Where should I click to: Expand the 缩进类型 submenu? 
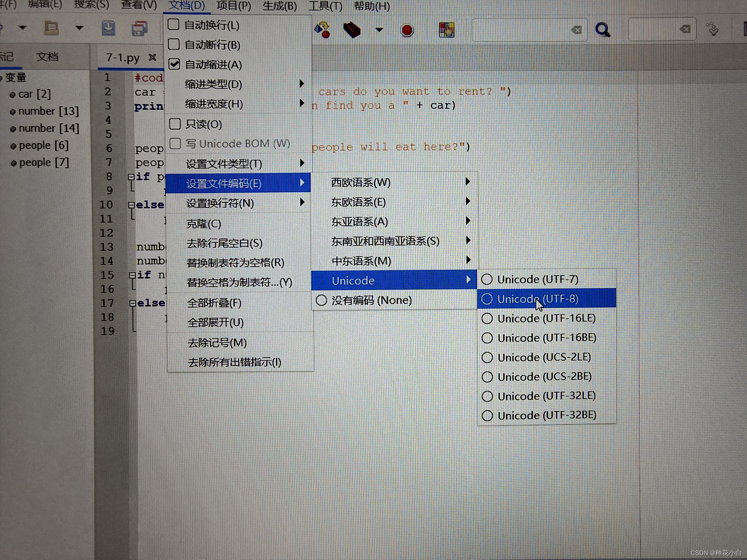(x=212, y=84)
